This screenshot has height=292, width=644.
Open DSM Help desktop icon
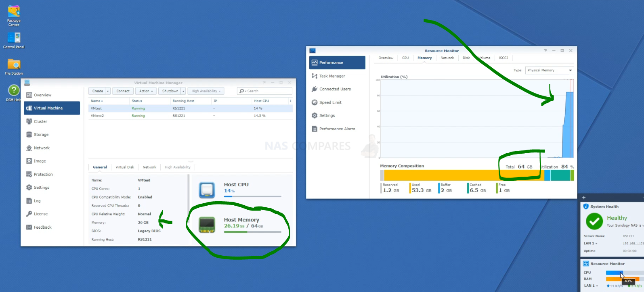click(14, 93)
